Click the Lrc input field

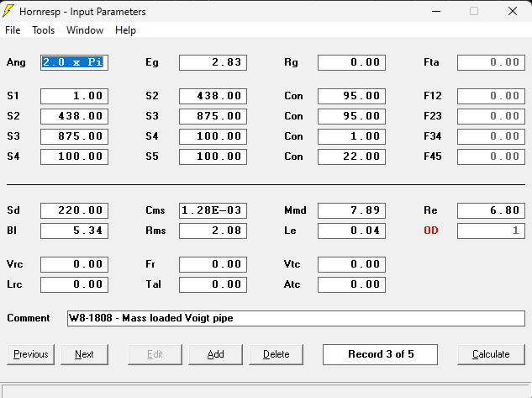click(74, 284)
